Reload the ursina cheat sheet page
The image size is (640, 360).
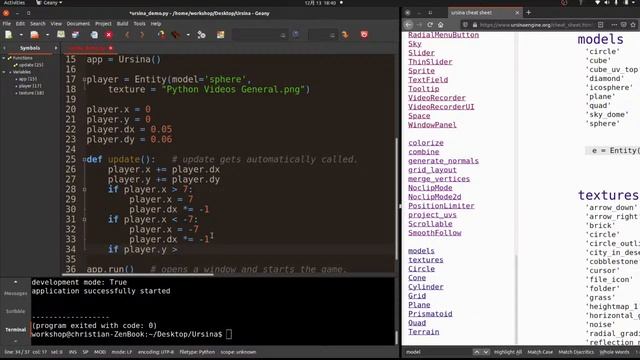coord(430,25)
